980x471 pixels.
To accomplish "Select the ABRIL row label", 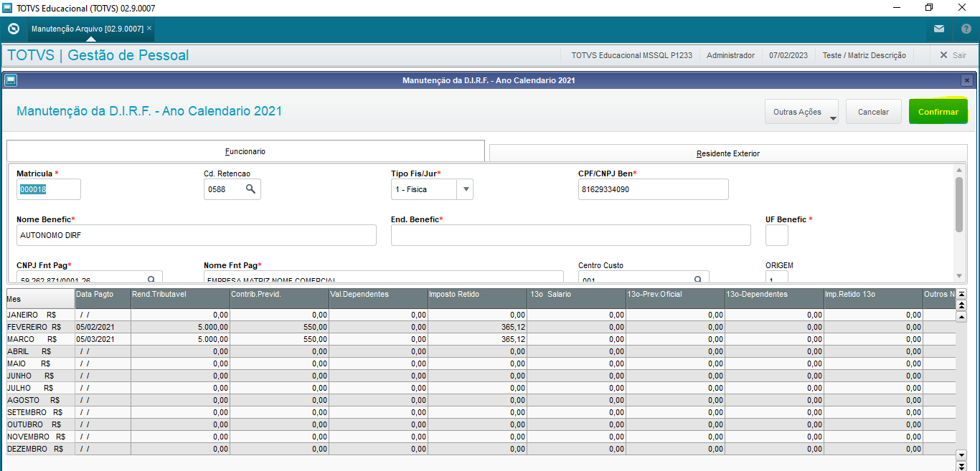I will pos(40,351).
